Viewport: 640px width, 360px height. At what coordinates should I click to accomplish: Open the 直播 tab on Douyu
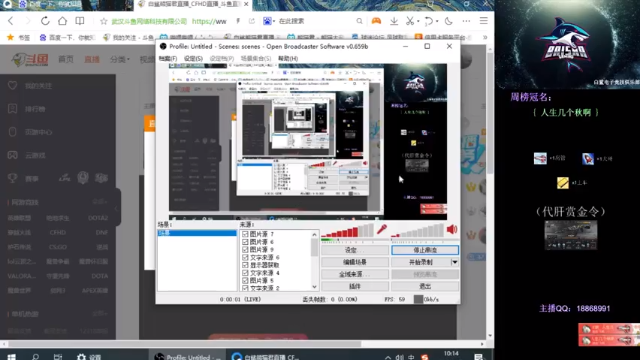pyautogui.click(x=92, y=60)
